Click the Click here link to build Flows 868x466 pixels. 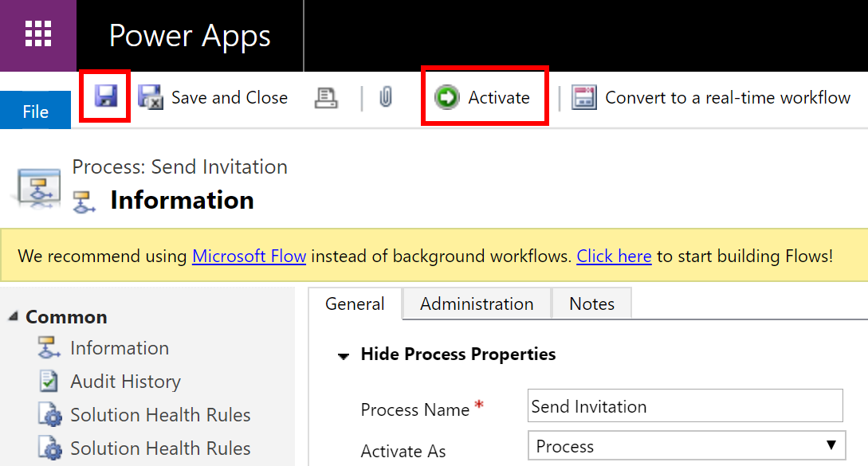coord(614,256)
